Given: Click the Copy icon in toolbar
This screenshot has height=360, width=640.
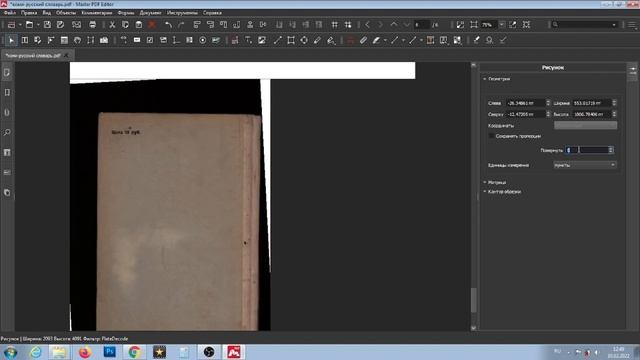Looking at the screenshot, I should coord(125,25).
